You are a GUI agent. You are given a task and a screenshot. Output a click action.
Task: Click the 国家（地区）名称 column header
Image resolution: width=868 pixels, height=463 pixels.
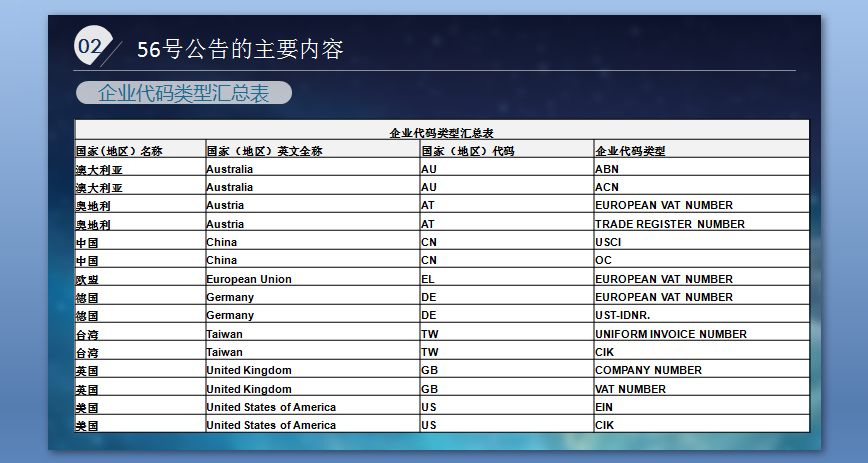coord(119,151)
